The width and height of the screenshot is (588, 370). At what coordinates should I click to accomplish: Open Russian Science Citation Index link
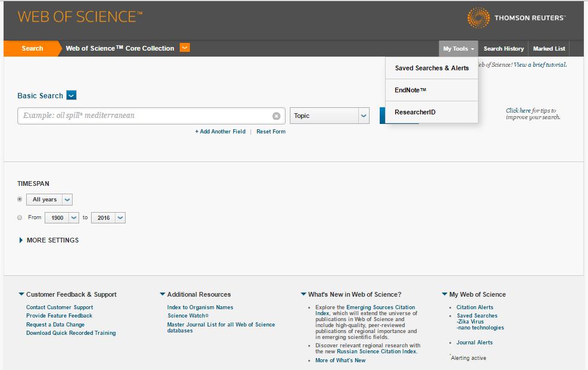tap(377, 352)
